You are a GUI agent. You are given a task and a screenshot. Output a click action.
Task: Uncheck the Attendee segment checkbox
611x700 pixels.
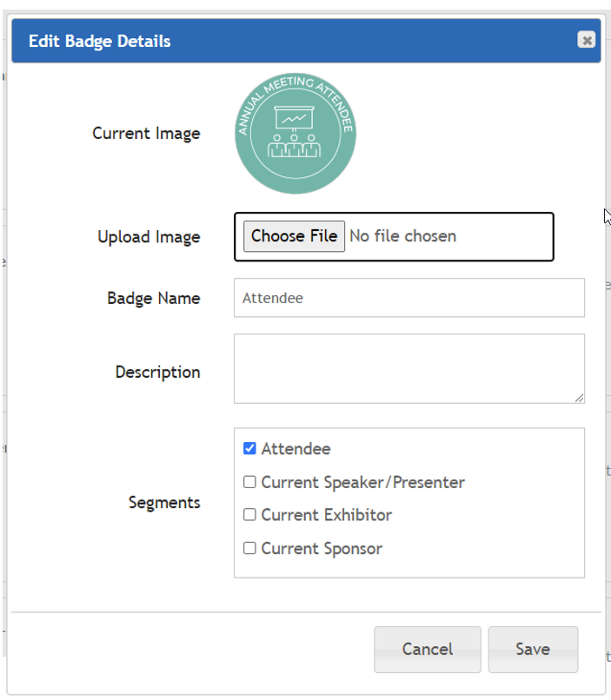pyautogui.click(x=249, y=449)
